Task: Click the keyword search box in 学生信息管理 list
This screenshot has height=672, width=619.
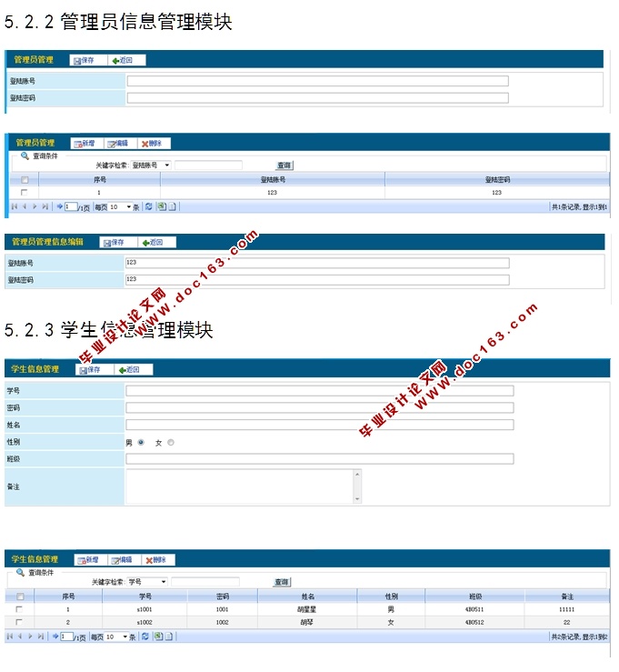Action: [205, 582]
